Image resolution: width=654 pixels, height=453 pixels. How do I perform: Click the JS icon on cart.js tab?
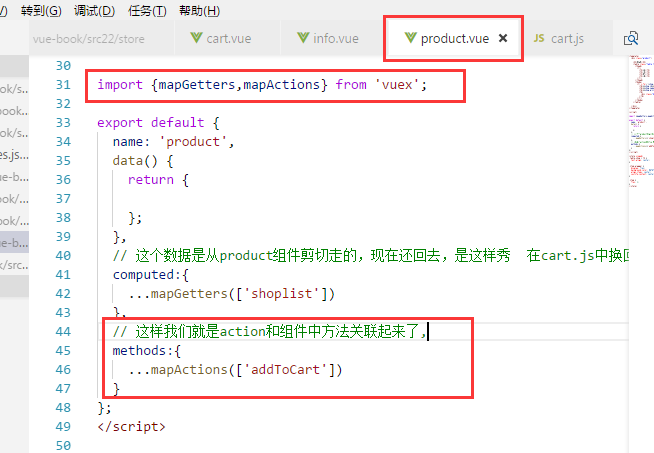[539, 38]
